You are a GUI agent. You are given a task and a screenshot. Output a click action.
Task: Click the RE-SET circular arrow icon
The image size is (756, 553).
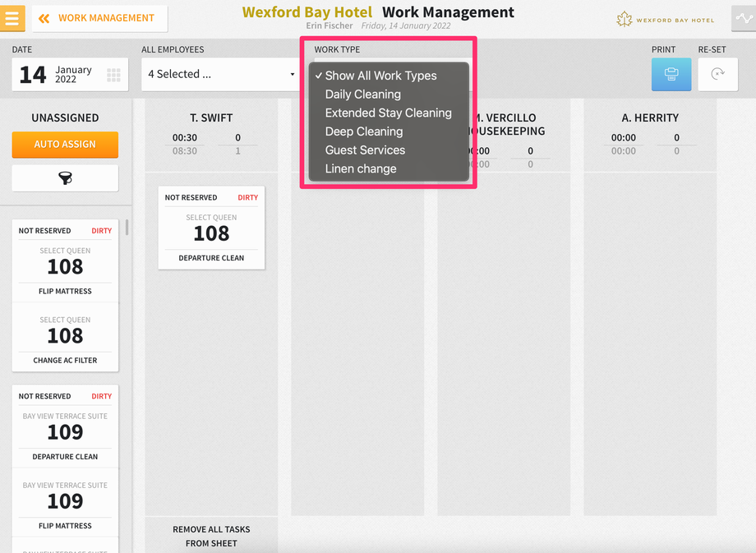718,74
